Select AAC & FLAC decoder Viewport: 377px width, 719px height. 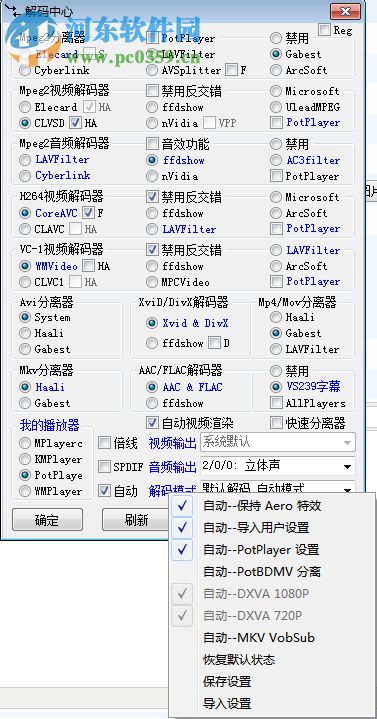tap(152, 387)
